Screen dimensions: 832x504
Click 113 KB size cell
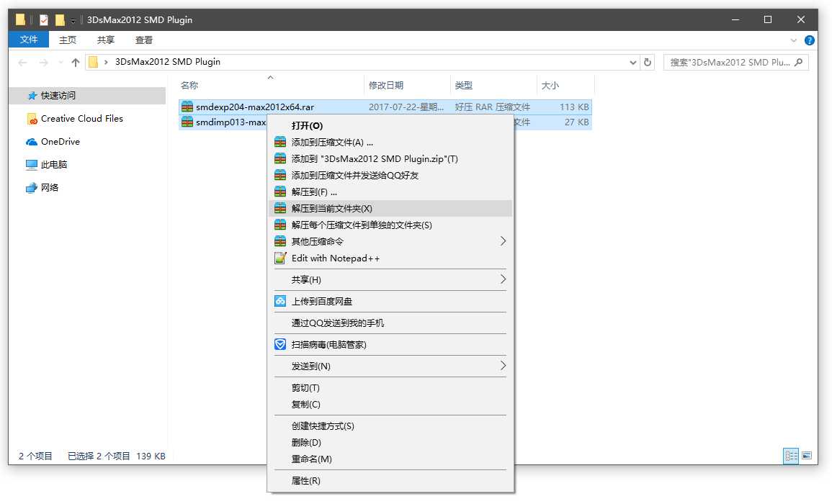(x=574, y=107)
